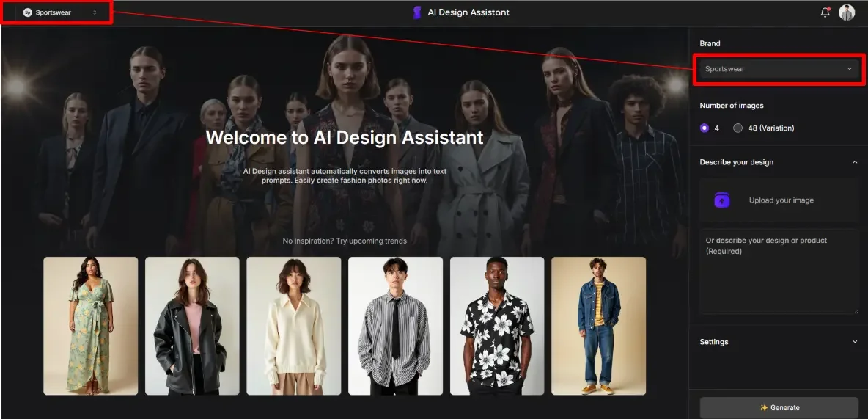This screenshot has height=419, width=868.
Task: Click the AI Design Assistant title text
Action: tap(468, 12)
